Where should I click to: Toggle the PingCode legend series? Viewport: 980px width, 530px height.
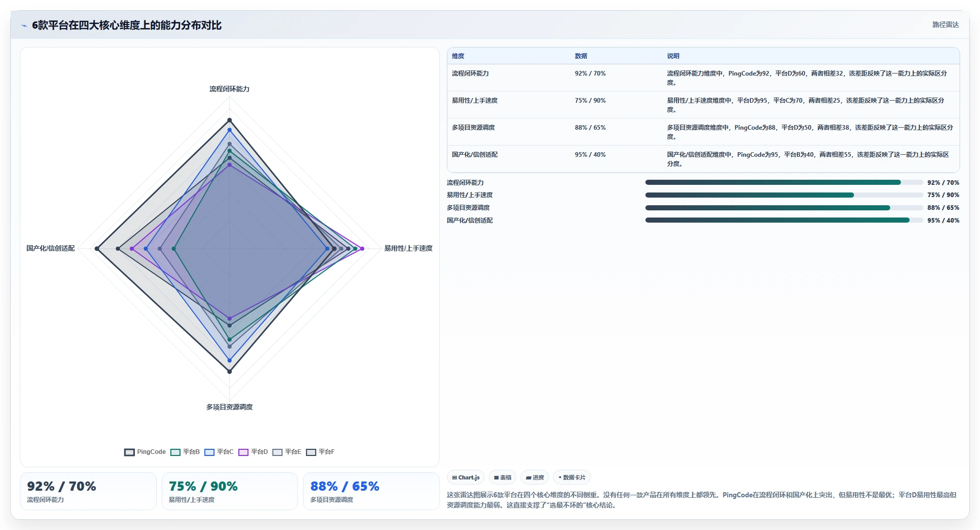[145, 452]
